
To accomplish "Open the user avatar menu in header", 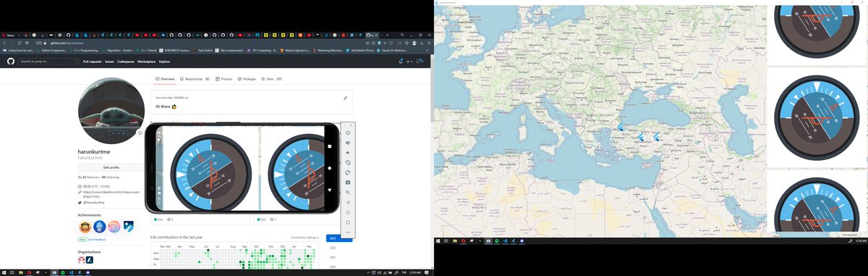I will click(x=420, y=62).
